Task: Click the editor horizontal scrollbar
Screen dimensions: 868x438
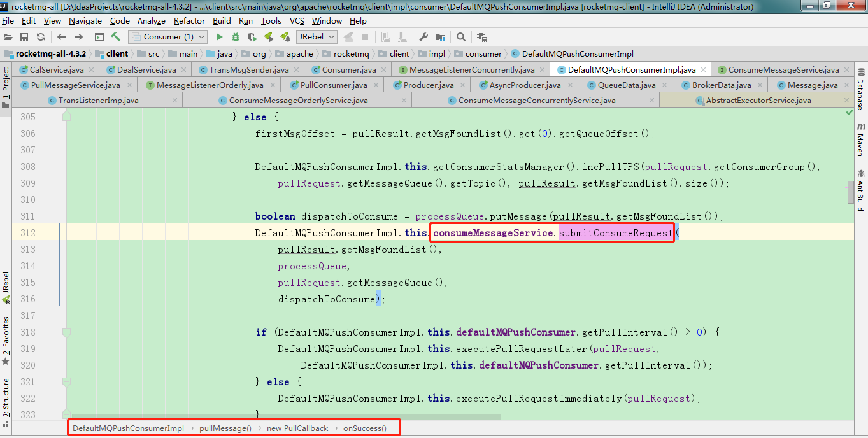Action: coord(287,418)
